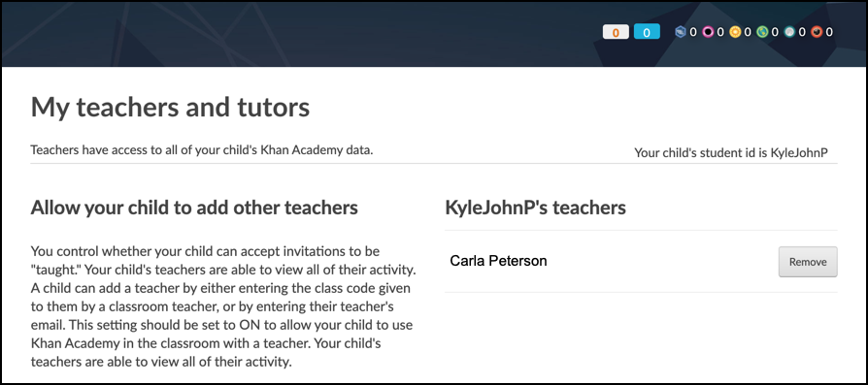Viewport: 868px width, 385px height.
Task: Remove Carla Peterson from teachers
Action: point(808,262)
